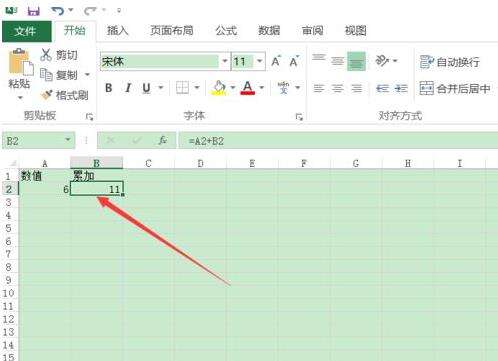Click 合并后居中 (Merge & Center) button

point(455,88)
